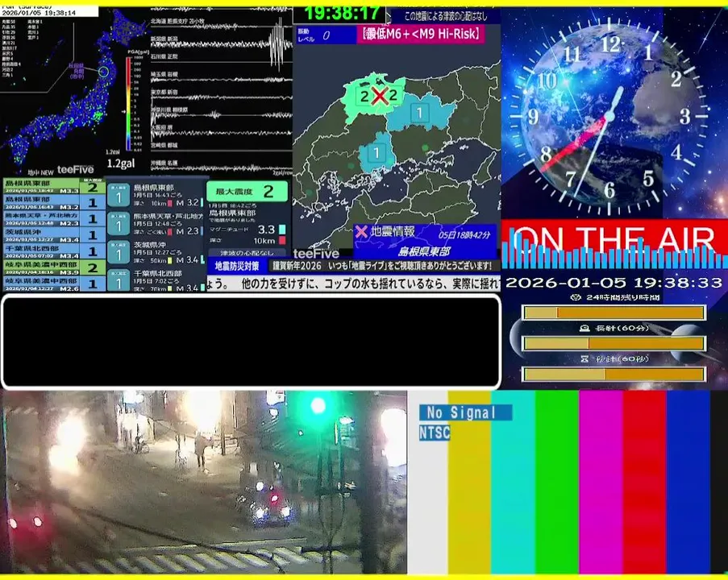
Task: Click intensity 1 badge beside 熊本県天草 12:48 entry
Action: coord(119,224)
